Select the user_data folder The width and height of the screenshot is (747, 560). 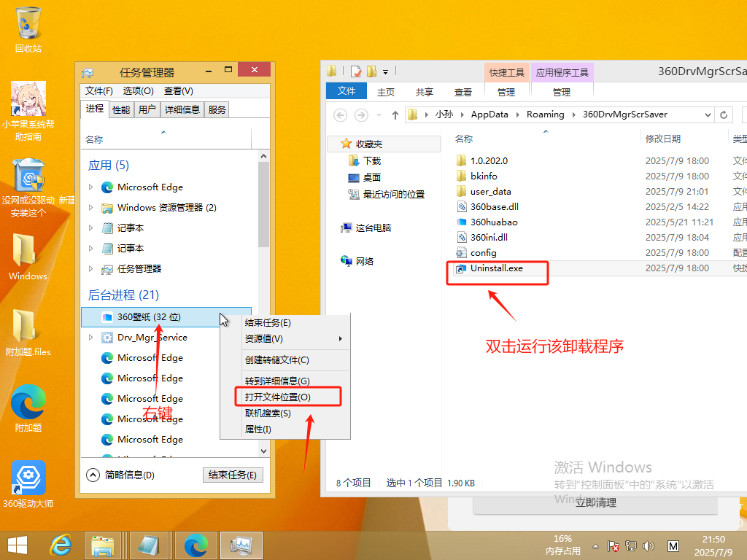pos(490,192)
